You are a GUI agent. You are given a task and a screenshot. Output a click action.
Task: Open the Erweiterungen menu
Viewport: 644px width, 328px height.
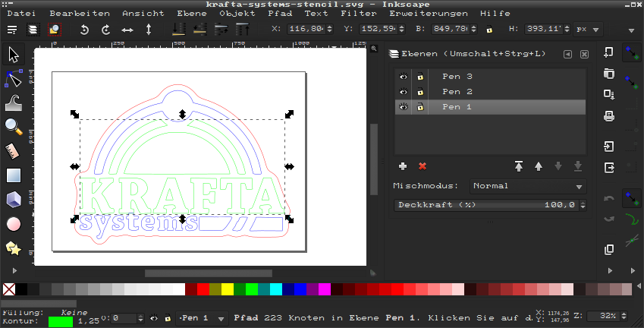pyautogui.click(x=429, y=14)
